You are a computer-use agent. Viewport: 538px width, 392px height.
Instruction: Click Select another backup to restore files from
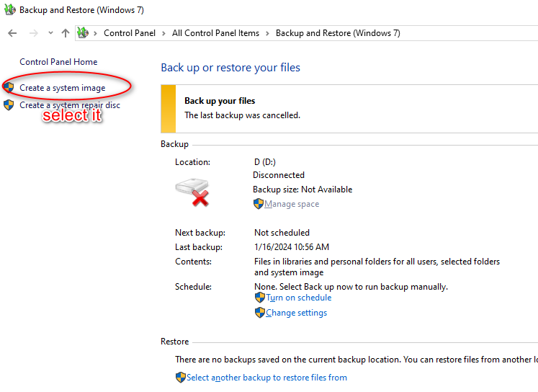266,378
